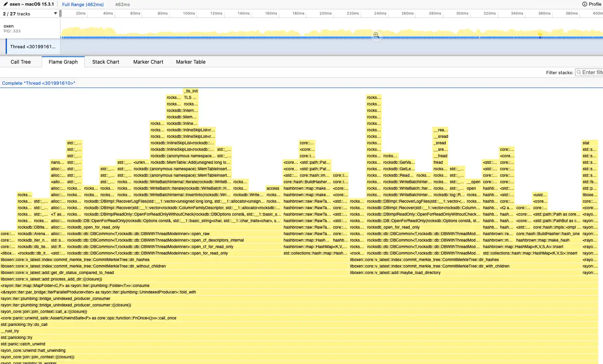The image size is (603, 364).
Task: Click the pencil icon beside the profile name
Action: pos(6,4)
